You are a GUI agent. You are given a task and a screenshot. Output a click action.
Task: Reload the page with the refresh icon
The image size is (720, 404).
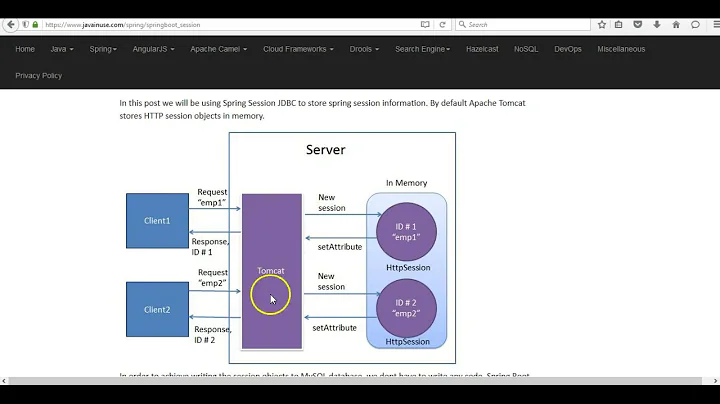(x=442, y=24)
